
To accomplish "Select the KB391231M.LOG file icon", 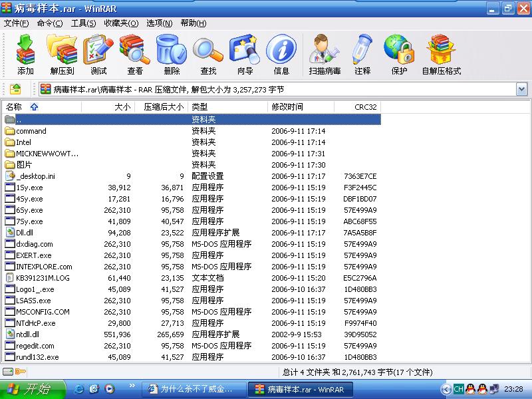I will pyautogui.click(x=10, y=278).
